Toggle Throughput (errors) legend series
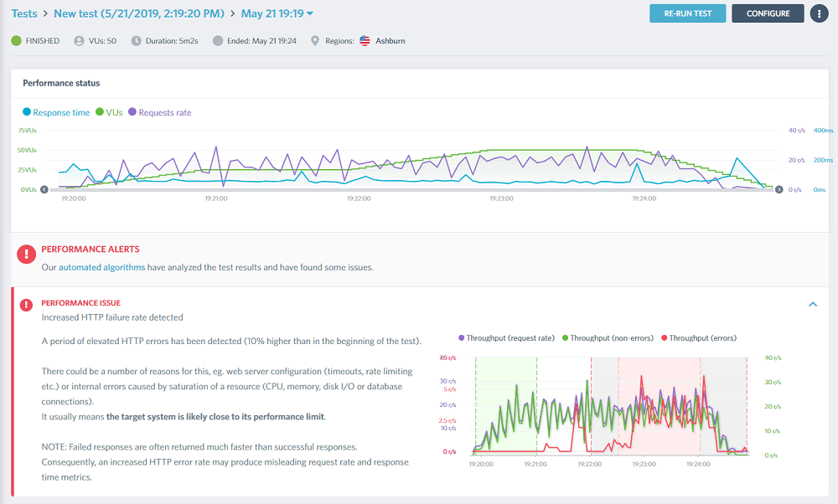The width and height of the screenshot is (838, 504). click(x=699, y=338)
